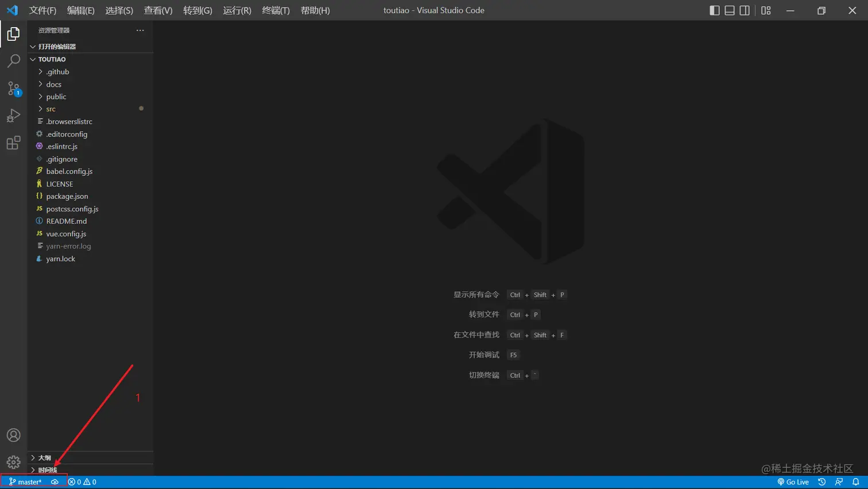Open the Manage gear icon
The height and width of the screenshot is (489, 868).
point(13,462)
